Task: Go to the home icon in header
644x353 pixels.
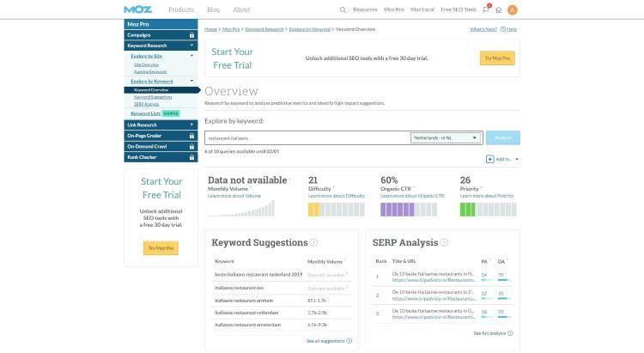Action: [499, 9]
